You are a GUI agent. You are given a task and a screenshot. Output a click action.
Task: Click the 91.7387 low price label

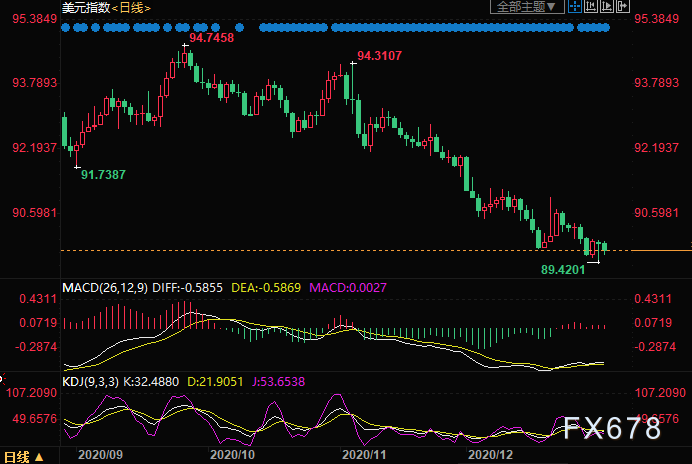[x=103, y=175]
